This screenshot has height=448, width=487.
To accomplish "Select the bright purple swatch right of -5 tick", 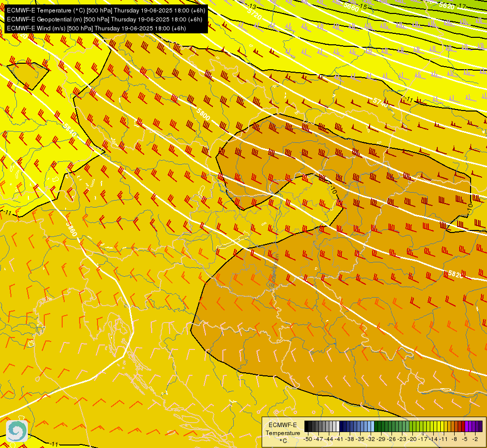I will (x=467, y=426).
